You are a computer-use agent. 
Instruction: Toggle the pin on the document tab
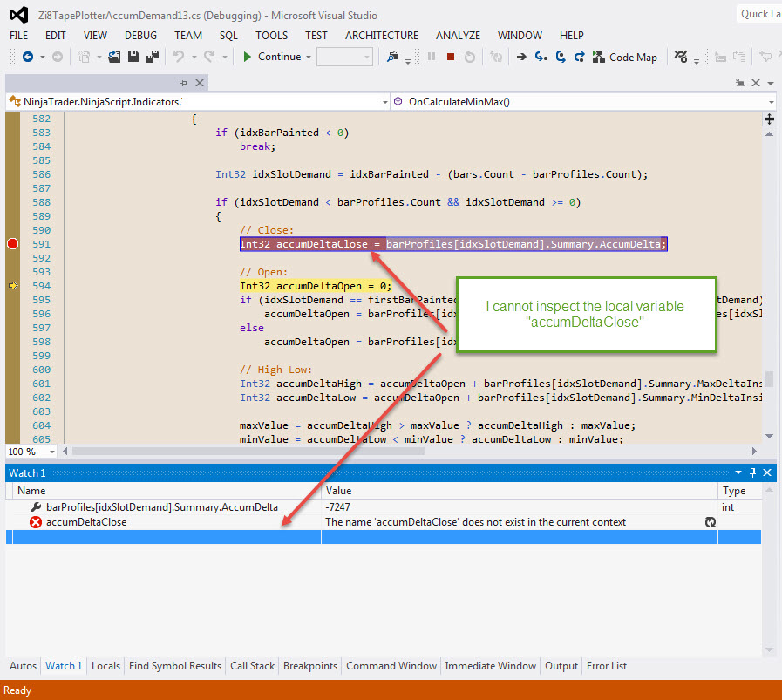[184, 83]
